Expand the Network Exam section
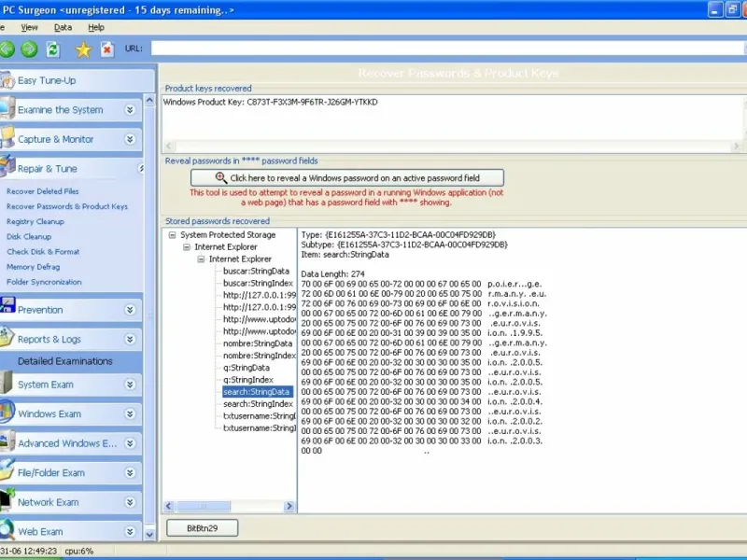Image resolution: width=747 pixels, height=560 pixels. tap(130, 502)
